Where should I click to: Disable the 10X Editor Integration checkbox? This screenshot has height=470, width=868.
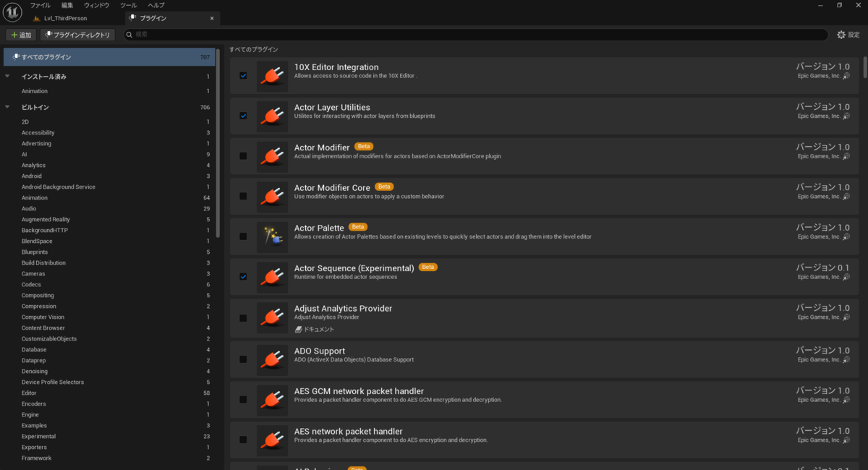click(x=243, y=76)
